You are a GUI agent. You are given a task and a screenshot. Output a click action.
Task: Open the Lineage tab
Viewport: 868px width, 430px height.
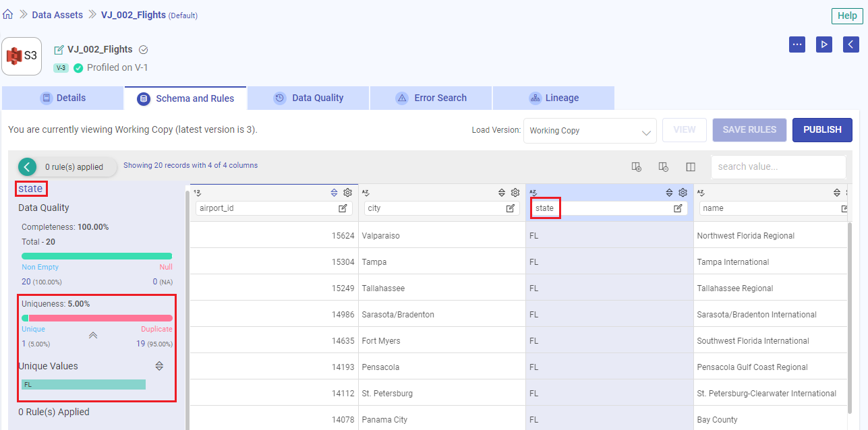point(554,98)
